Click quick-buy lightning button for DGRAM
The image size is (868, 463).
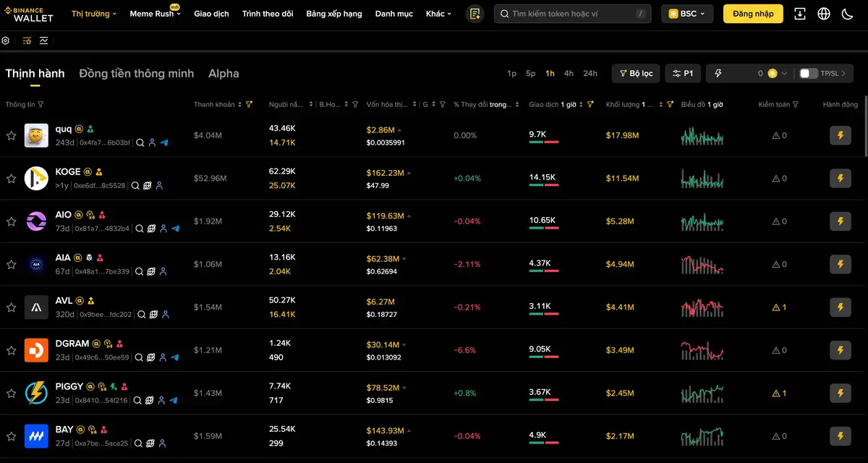point(840,350)
